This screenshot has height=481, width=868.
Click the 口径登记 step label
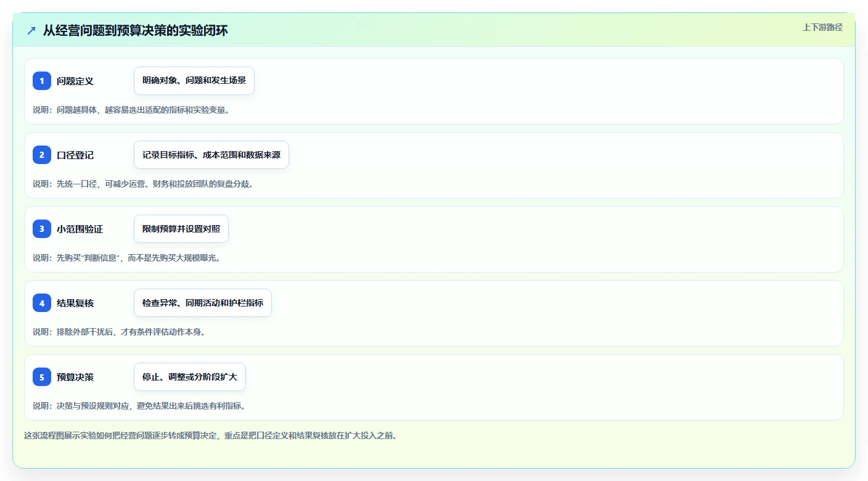point(75,155)
